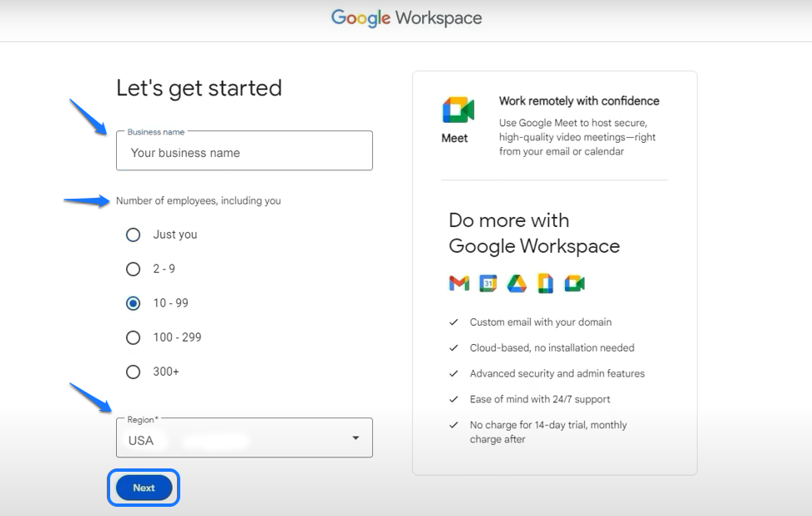Click the small Meet icon in apps row
The image size is (812, 516).
point(574,284)
